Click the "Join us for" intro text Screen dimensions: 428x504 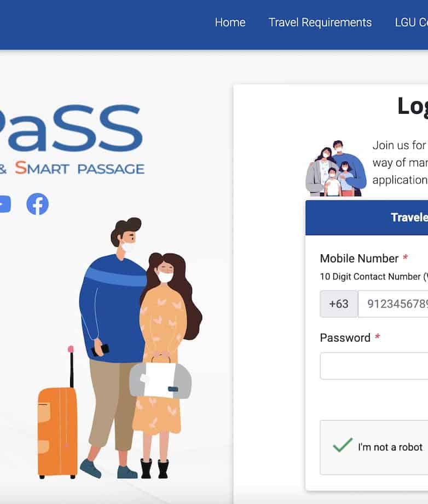click(399, 145)
